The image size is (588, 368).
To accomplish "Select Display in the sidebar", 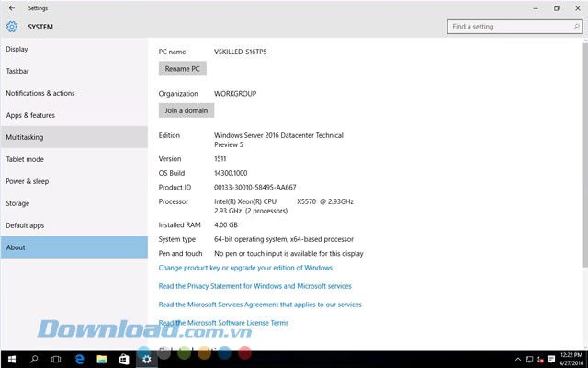I will click(17, 49).
